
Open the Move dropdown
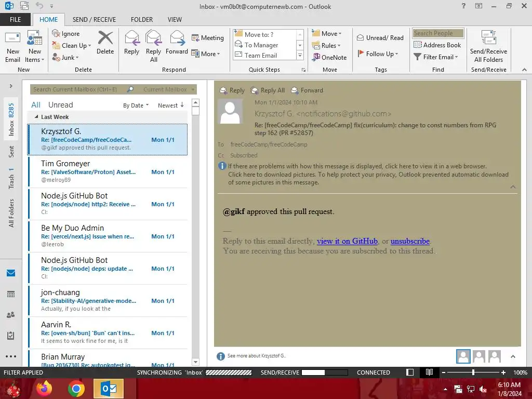326,33
